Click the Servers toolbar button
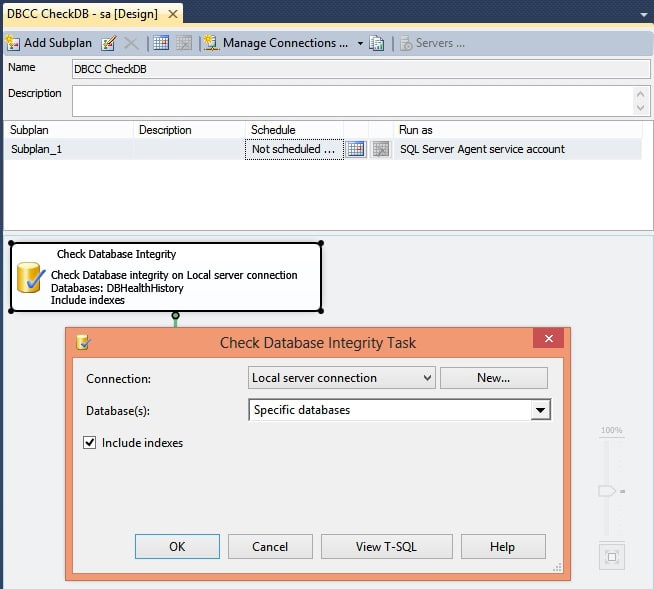The width and height of the screenshot is (654, 589). coord(432,43)
